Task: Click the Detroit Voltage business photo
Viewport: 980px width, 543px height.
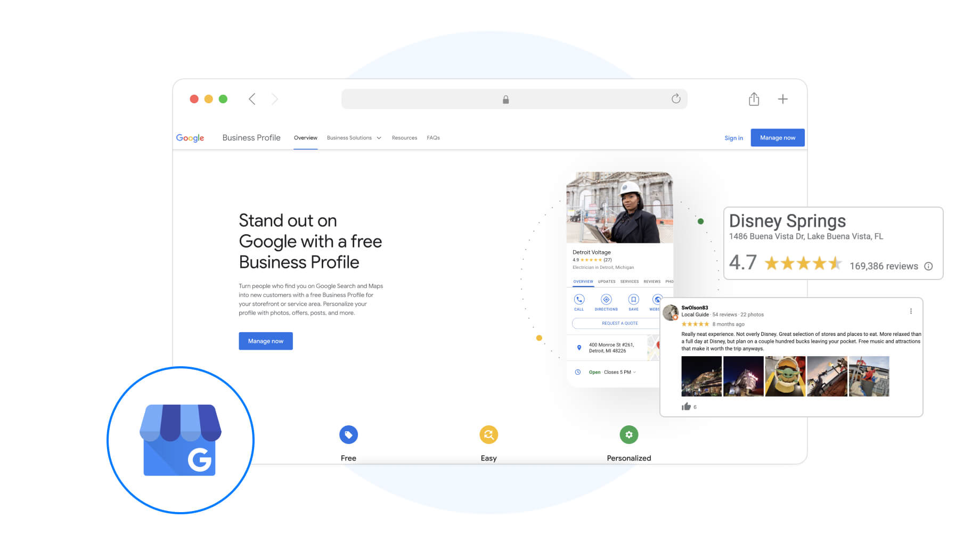Action: pos(620,208)
